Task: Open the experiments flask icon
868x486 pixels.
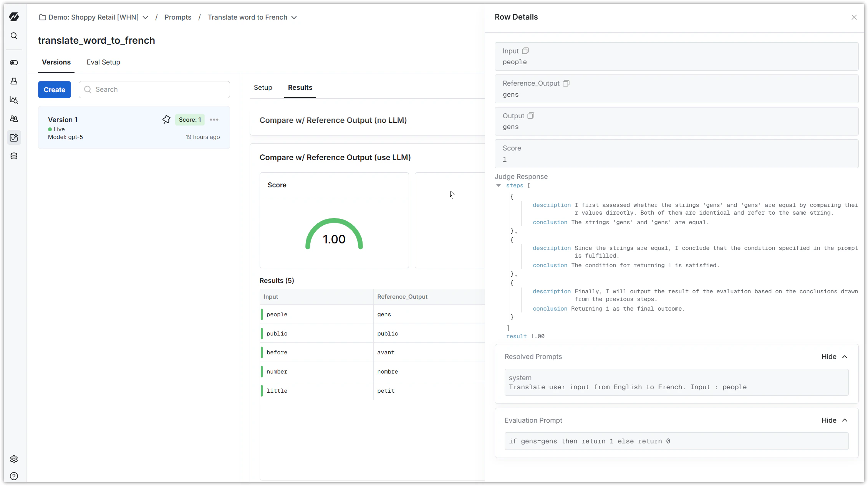Action: coord(14,81)
